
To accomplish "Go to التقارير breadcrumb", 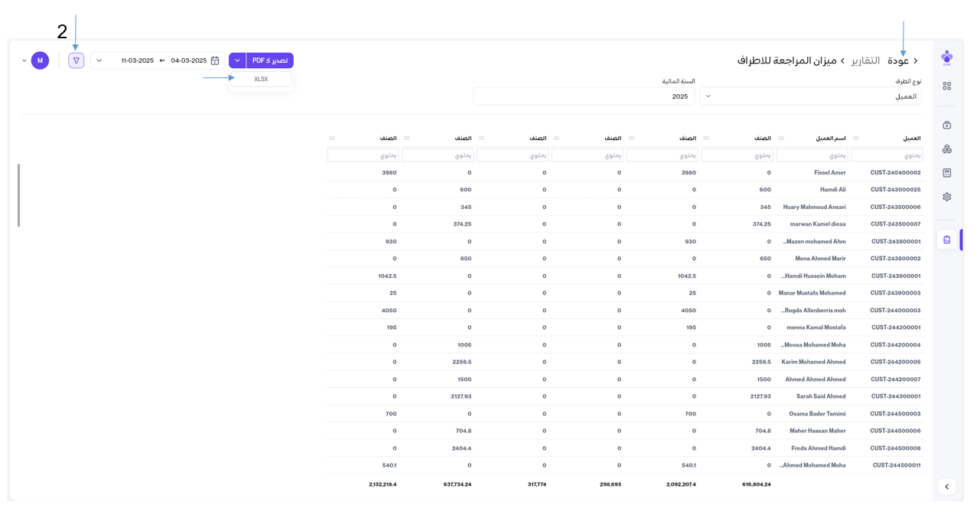I will (x=866, y=60).
